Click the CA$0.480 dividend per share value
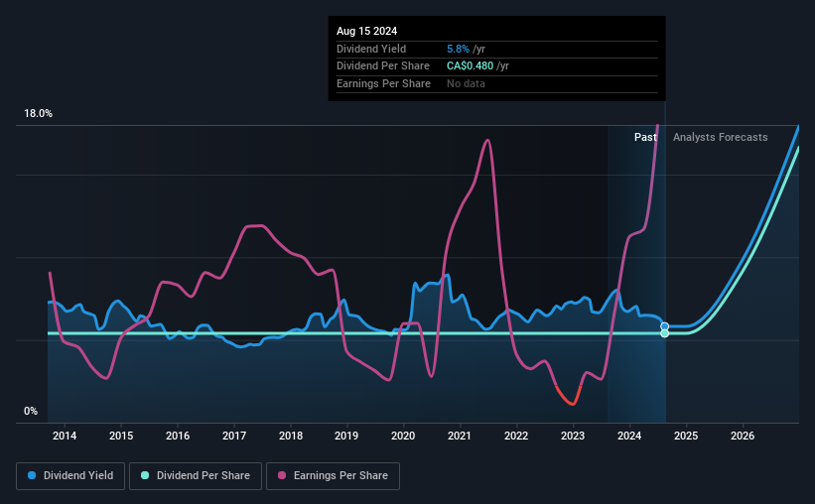Viewport: 815px width, 504px height. tap(470, 66)
